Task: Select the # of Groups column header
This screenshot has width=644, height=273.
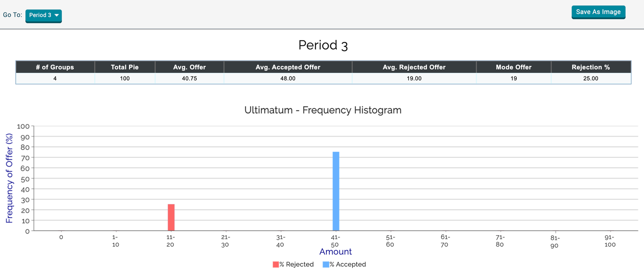Action: tap(55, 67)
